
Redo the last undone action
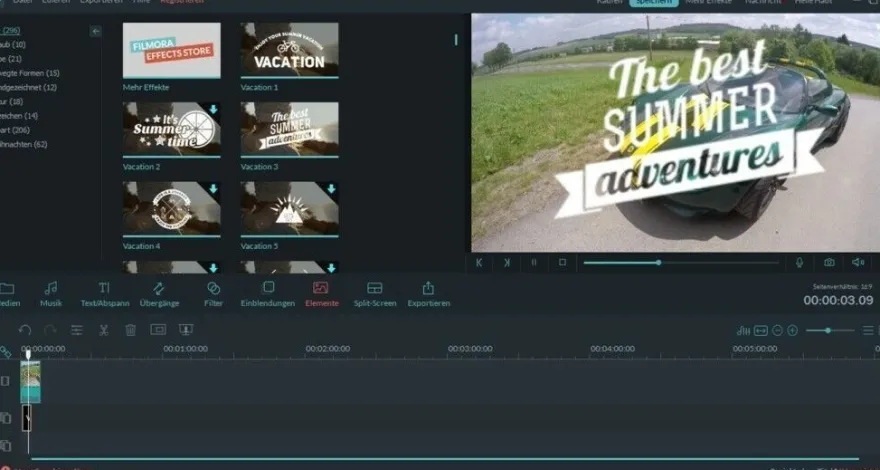(x=51, y=330)
